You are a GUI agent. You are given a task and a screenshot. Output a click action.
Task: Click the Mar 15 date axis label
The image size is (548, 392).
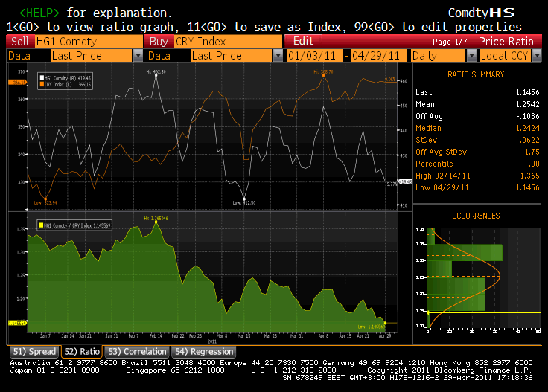pyautogui.click(x=244, y=335)
